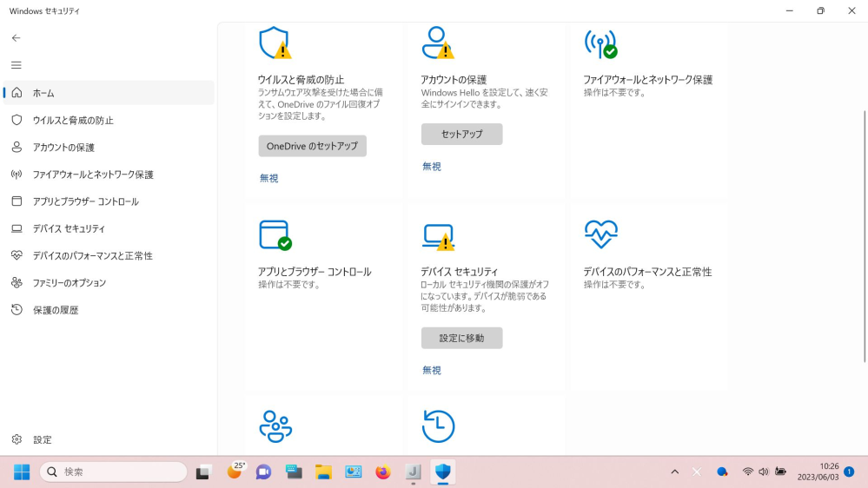Click the device security laptop warning icon
868x488 pixels.
[438, 237]
